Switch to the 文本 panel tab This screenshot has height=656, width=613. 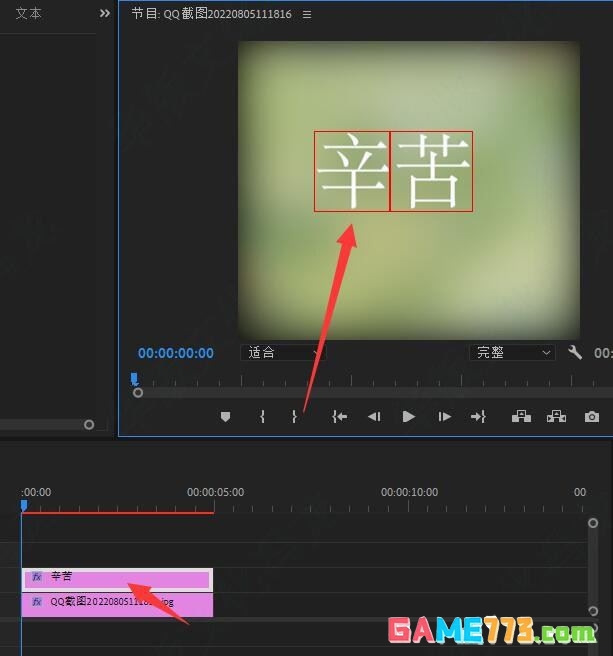point(28,13)
